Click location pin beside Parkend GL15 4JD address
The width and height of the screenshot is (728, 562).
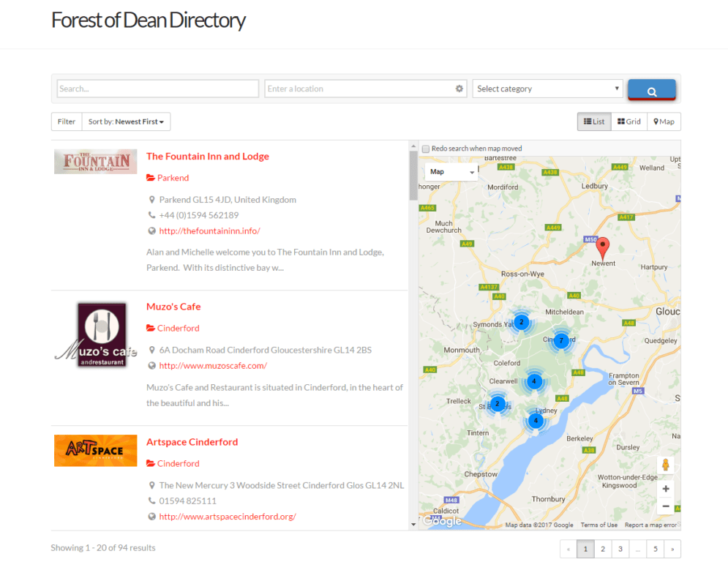[152, 200]
